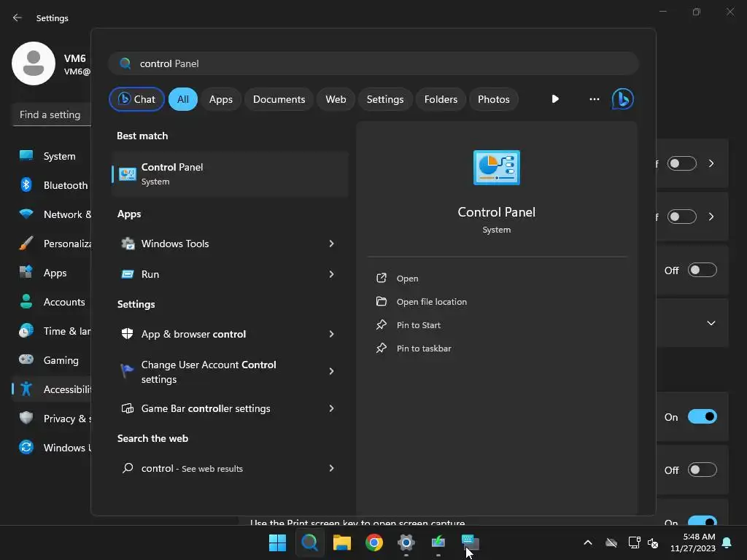Open Control Panel best match result
The height and width of the screenshot is (560, 747).
point(230,174)
